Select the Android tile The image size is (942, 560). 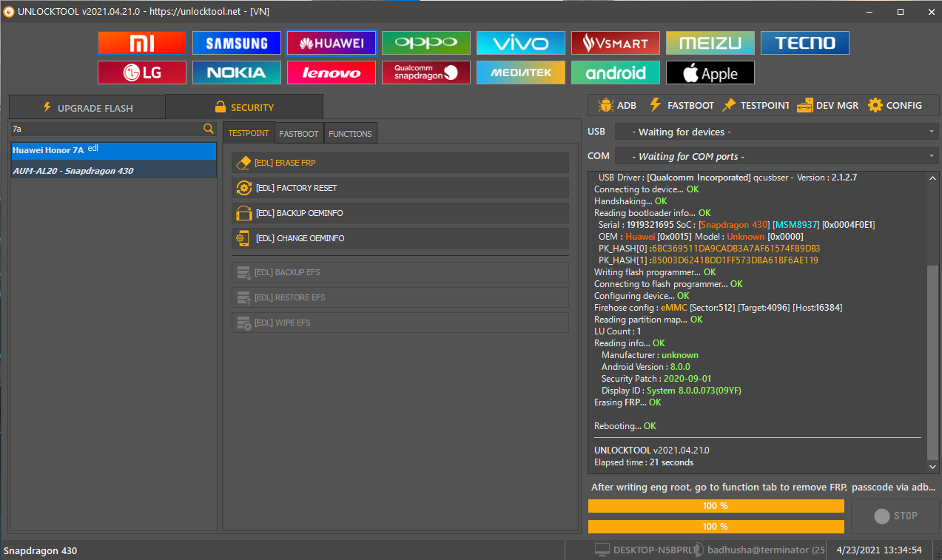point(616,72)
